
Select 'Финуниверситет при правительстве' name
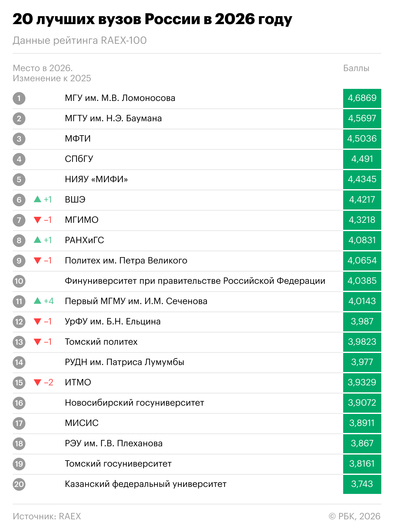[x=195, y=281]
